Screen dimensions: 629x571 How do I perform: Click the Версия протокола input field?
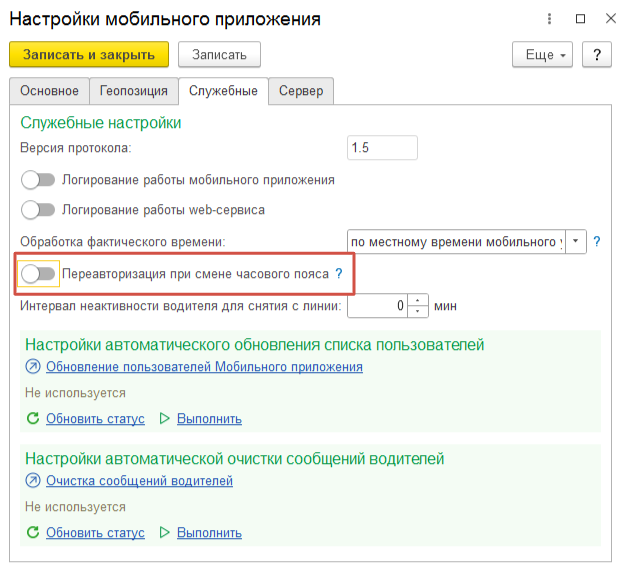381,148
